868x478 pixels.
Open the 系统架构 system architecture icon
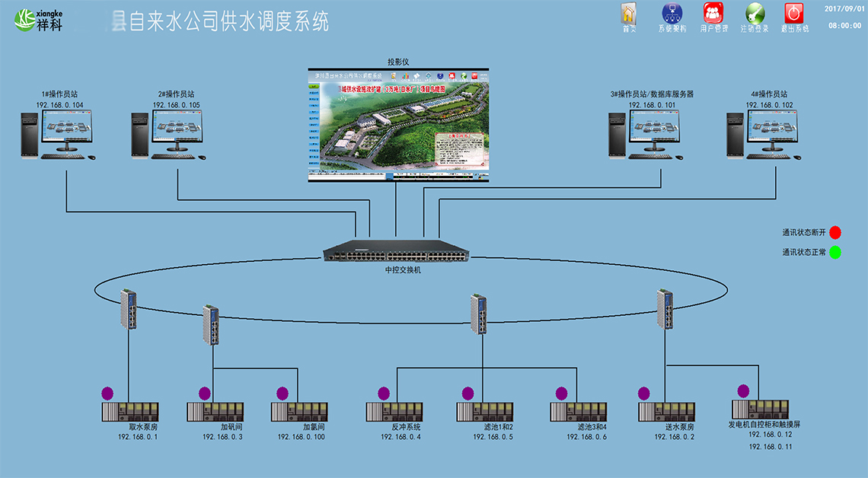(672, 14)
